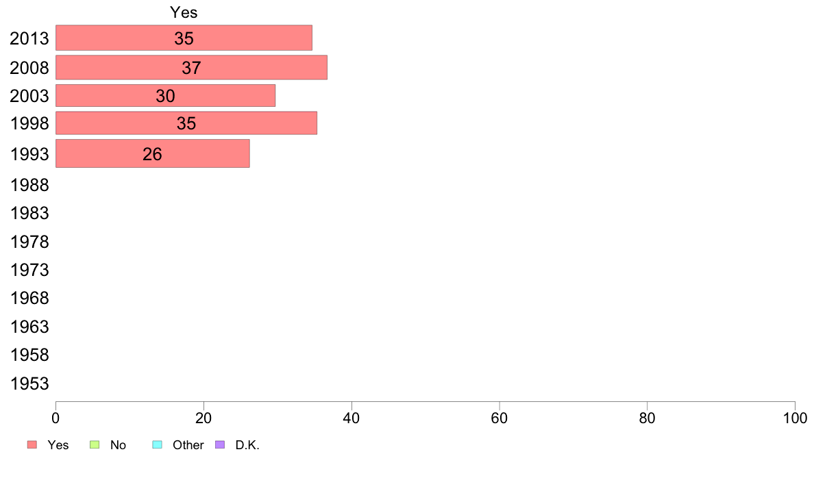Click the D.K. legend text
Screen dimensions: 814x504
(x=247, y=445)
